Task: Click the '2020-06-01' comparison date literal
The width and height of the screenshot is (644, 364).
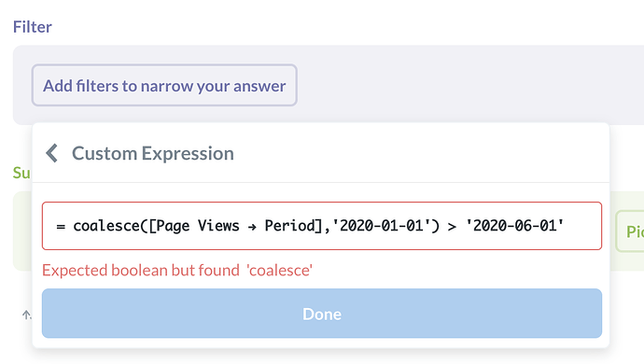Action: pyautogui.click(x=514, y=226)
